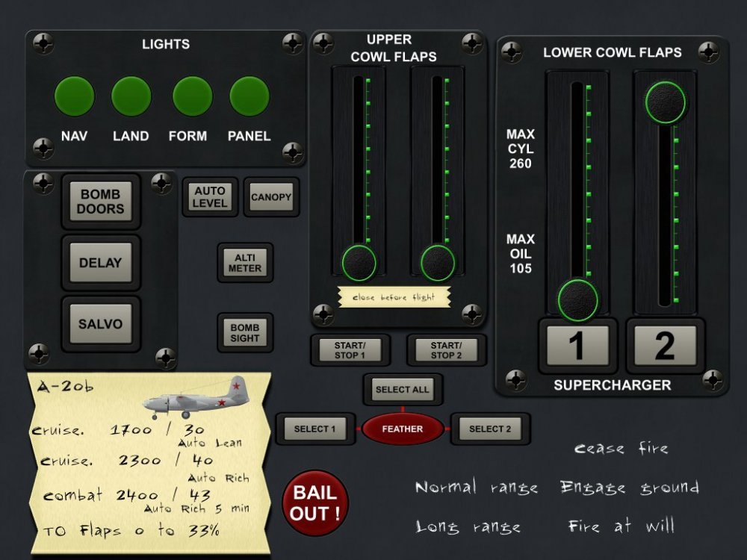Order gunners to Cease fire
This screenshot has width=747, height=560.
(623, 448)
